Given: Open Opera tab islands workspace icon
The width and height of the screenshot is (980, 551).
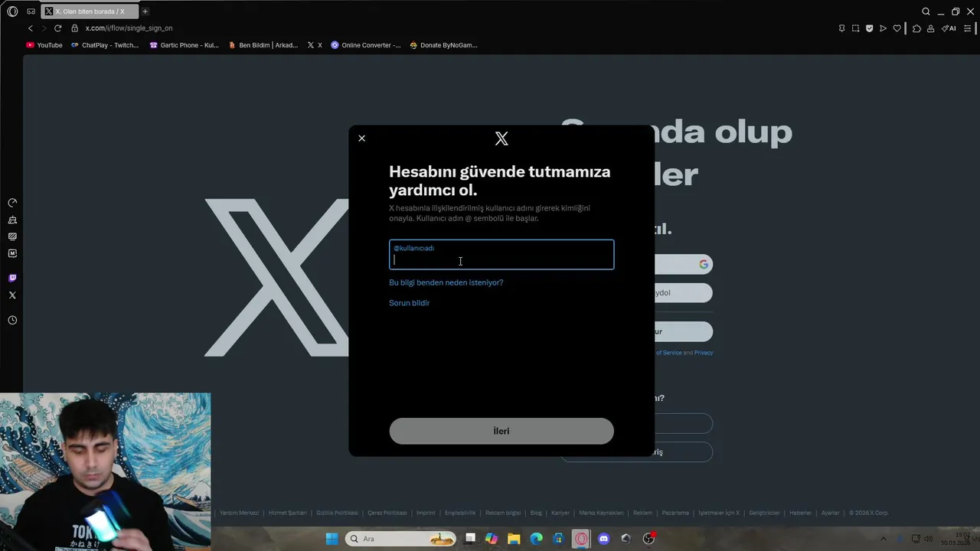Looking at the screenshot, I should 31,11.
